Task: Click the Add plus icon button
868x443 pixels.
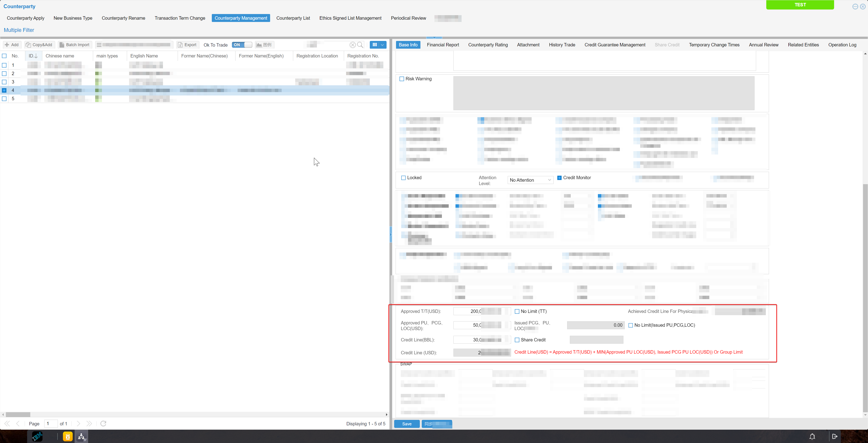Action: pyautogui.click(x=12, y=45)
